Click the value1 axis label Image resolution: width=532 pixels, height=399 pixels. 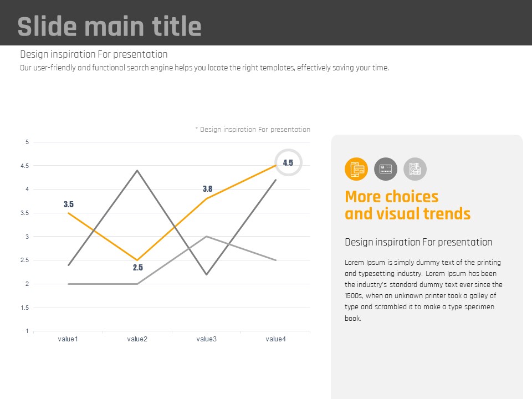click(68, 339)
